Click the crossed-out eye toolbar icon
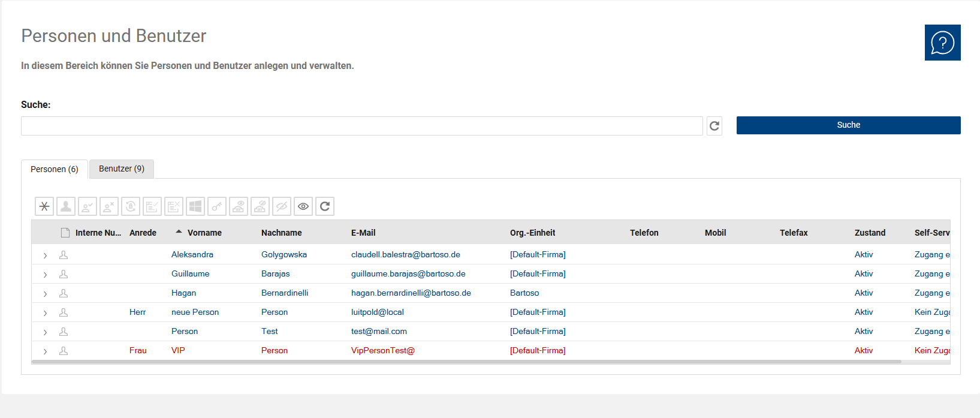The height and width of the screenshot is (418, 980). click(282, 206)
